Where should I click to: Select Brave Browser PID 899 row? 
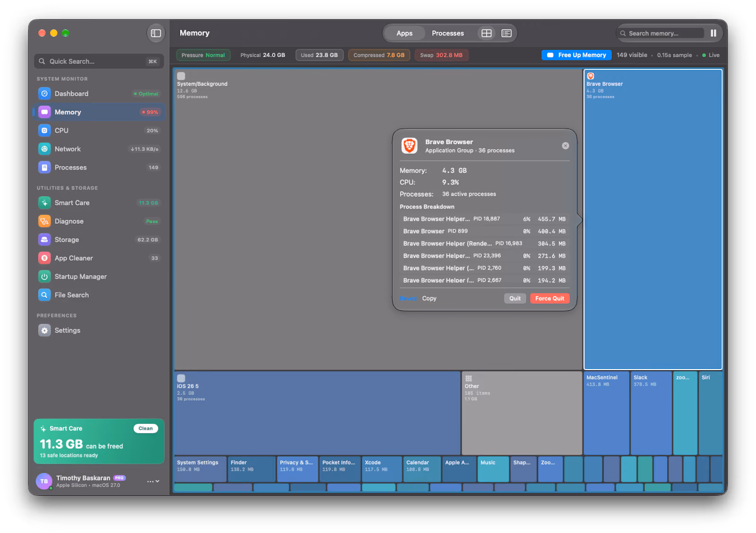pos(484,231)
